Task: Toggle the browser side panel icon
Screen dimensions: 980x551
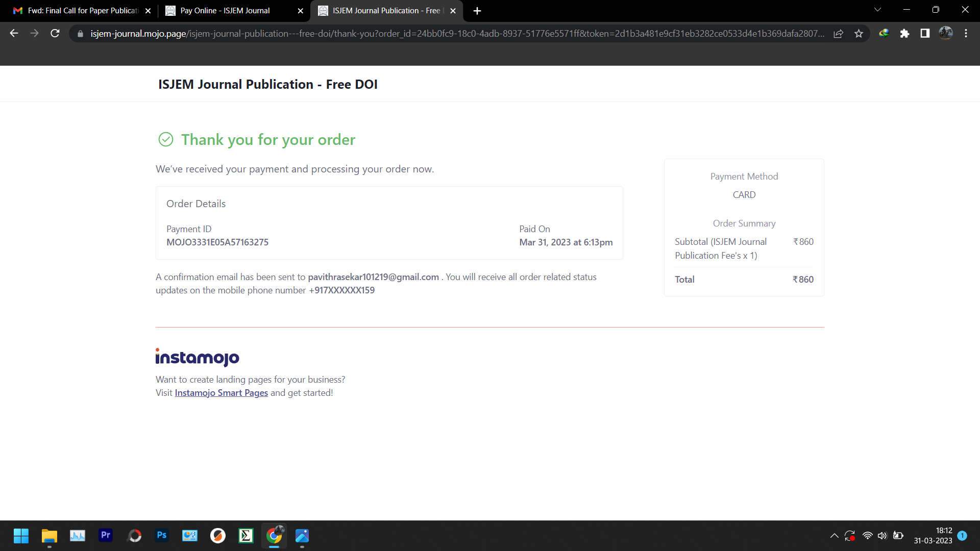Action: [925, 34]
